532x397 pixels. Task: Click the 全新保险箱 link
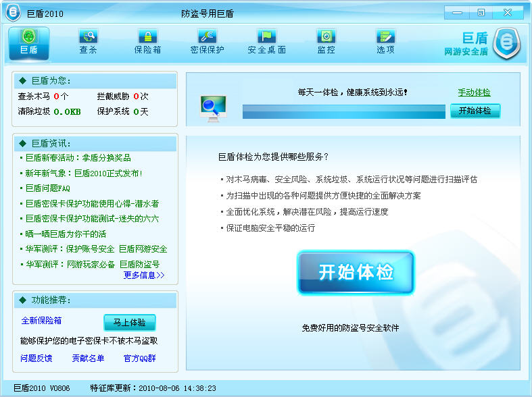tap(41, 321)
